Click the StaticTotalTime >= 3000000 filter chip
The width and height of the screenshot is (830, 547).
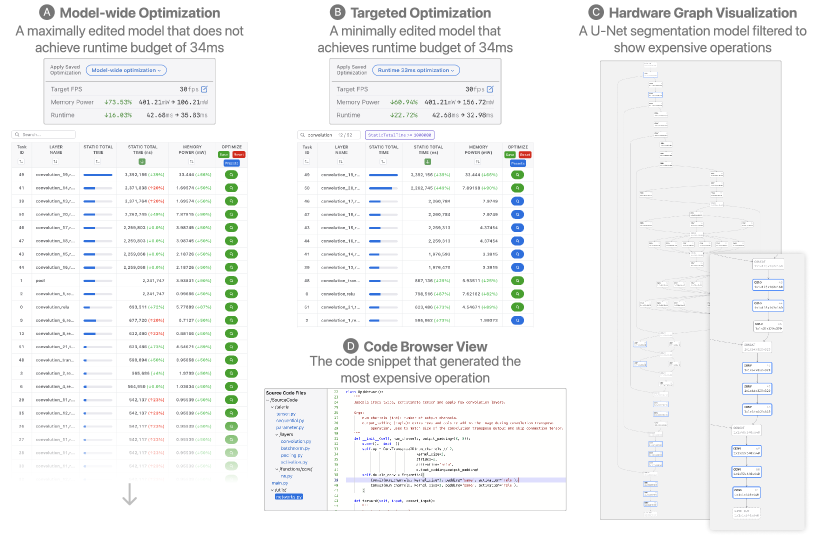(x=400, y=135)
